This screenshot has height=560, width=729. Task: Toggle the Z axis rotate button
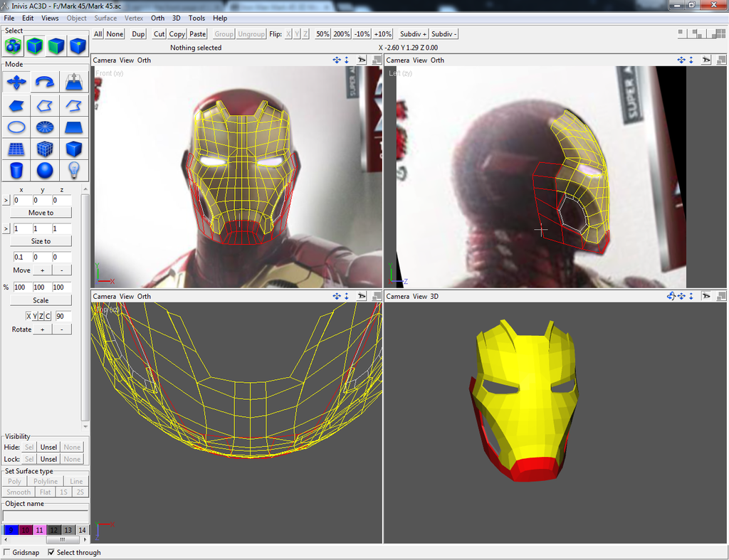pyautogui.click(x=41, y=316)
